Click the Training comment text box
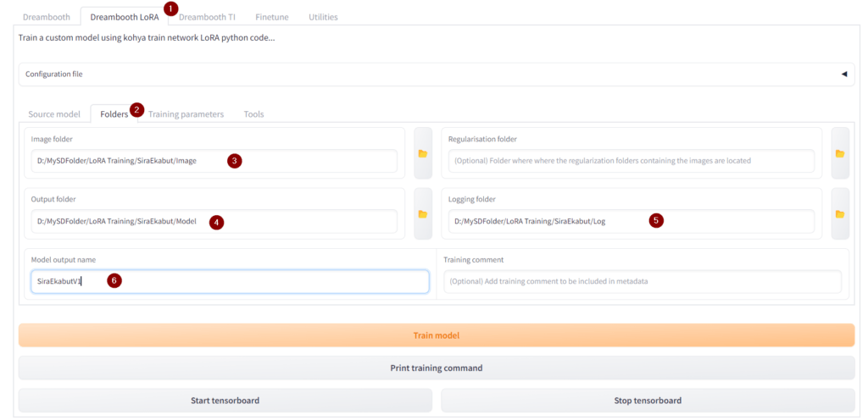The width and height of the screenshot is (868, 420). 642,281
